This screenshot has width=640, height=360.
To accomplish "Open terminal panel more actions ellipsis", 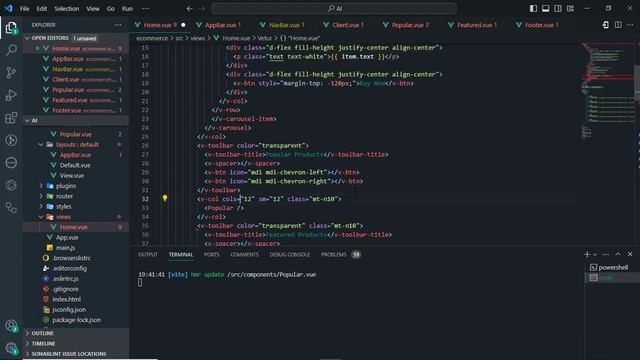I will (x=606, y=254).
